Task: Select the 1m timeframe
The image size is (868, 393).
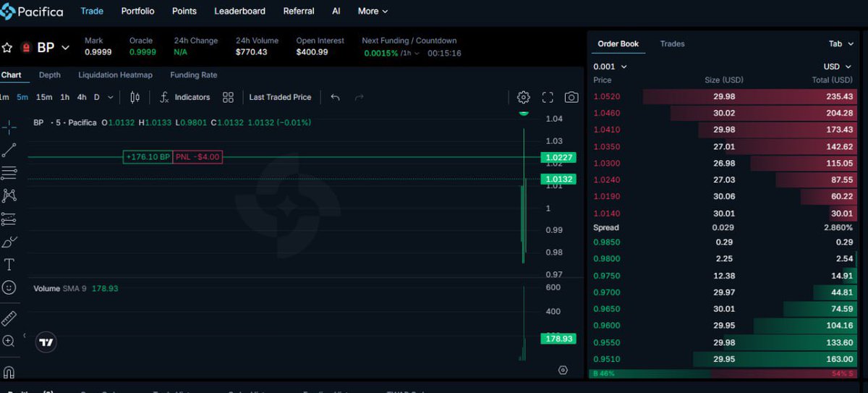Action: 4,97
